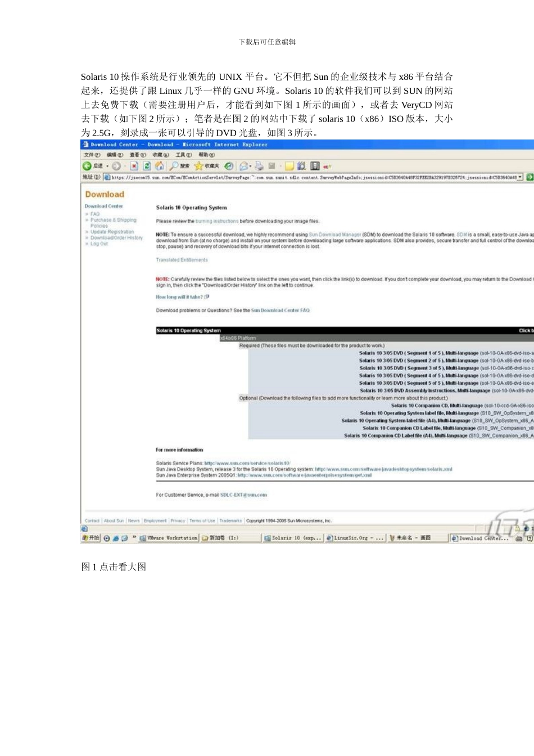Click the Home icon in toolbar

pos(160,166)
